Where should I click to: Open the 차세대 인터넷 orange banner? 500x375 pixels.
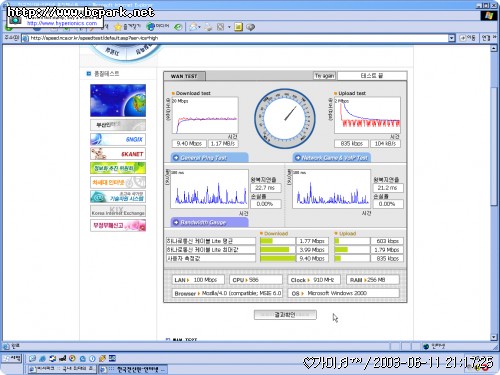[118, 182]
